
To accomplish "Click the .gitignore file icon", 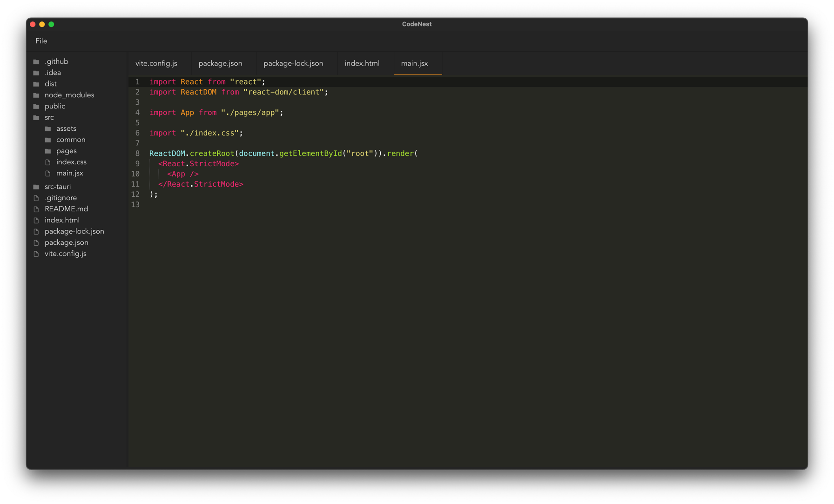I will (x=36, y=198).
